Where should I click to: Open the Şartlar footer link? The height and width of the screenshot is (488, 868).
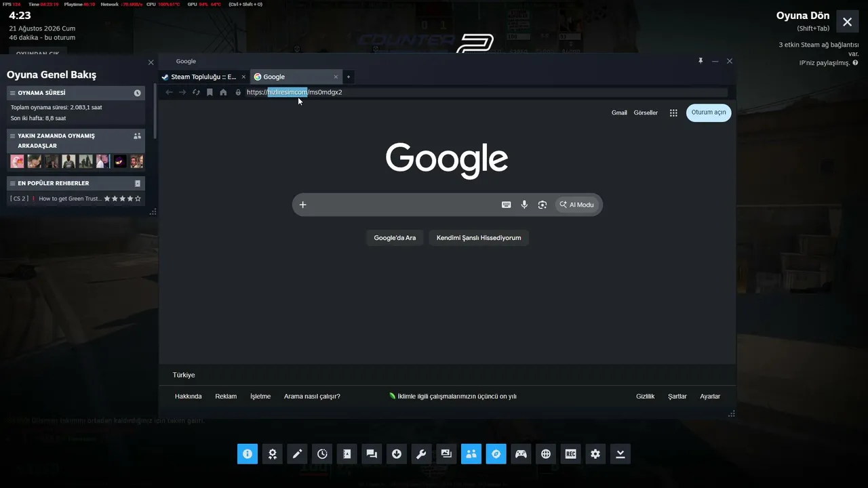(677, 396)
